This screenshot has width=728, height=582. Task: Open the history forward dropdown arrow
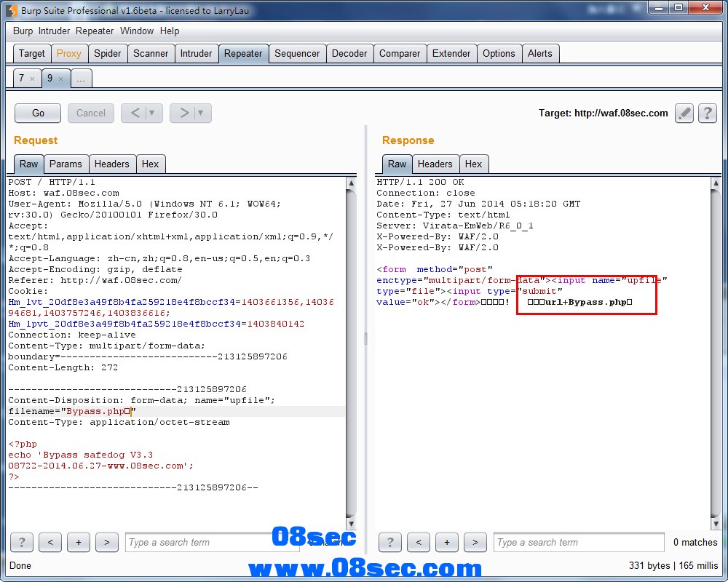[x=201, y=113]
